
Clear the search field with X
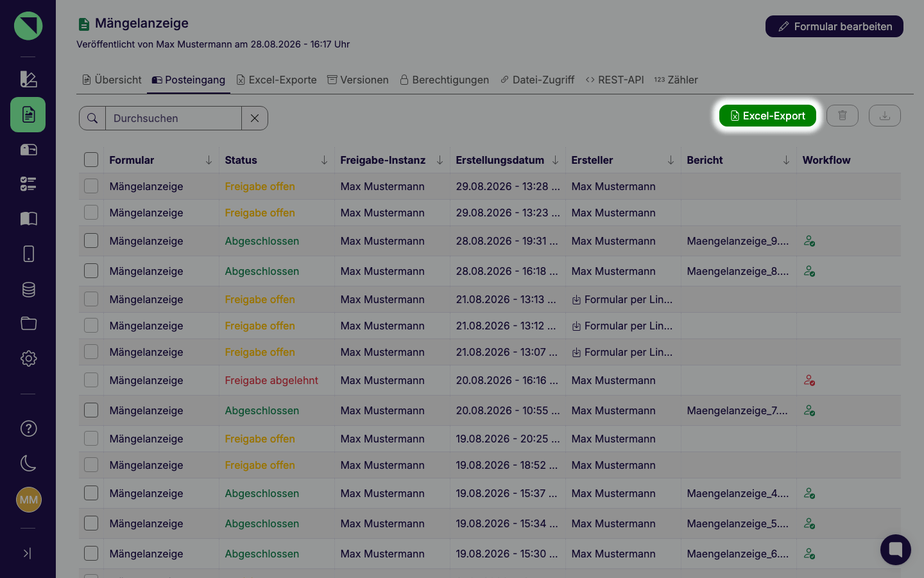[255, 118]
